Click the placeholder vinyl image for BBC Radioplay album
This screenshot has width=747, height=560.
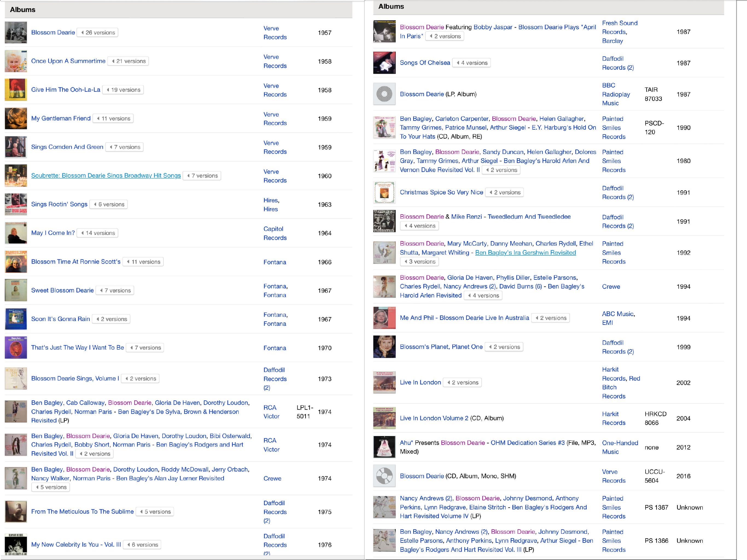pyautogui.click(x=384, y=94)
